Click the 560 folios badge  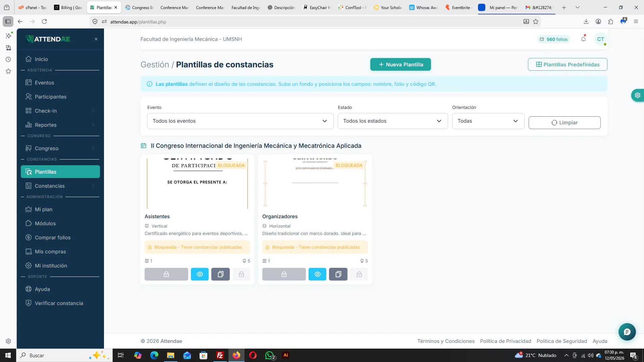tap(554, 39)
